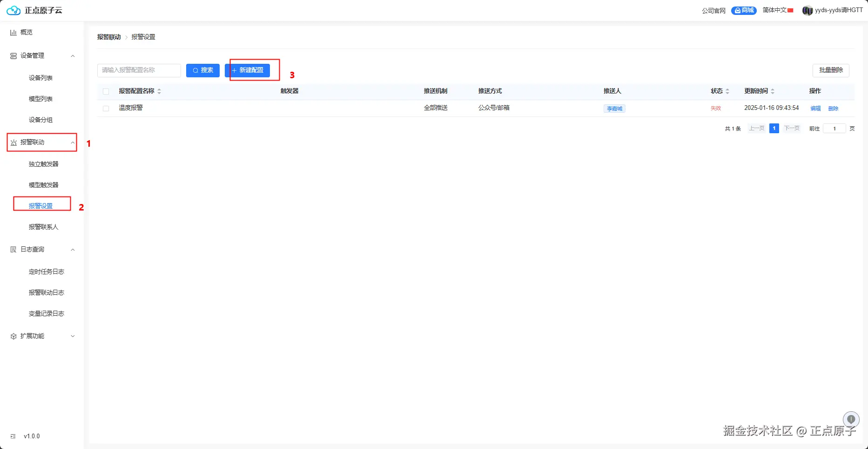Click the floating exclamation feedback icon

coord(851,419)
